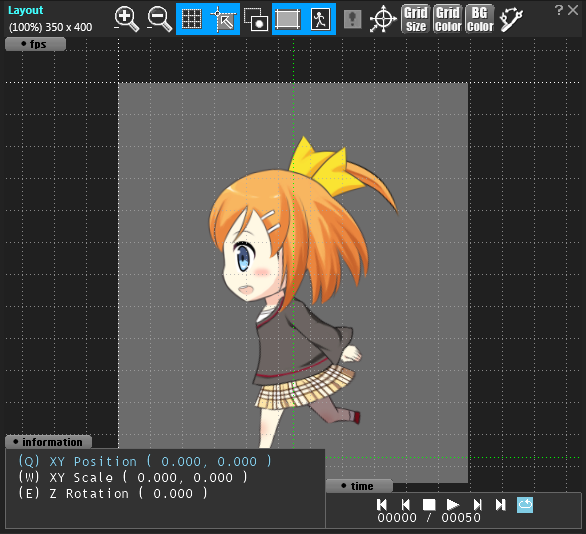This screenshot has width=586, height=534.
Task: Click the bone/link tool icon
Action: click(511, 19)
